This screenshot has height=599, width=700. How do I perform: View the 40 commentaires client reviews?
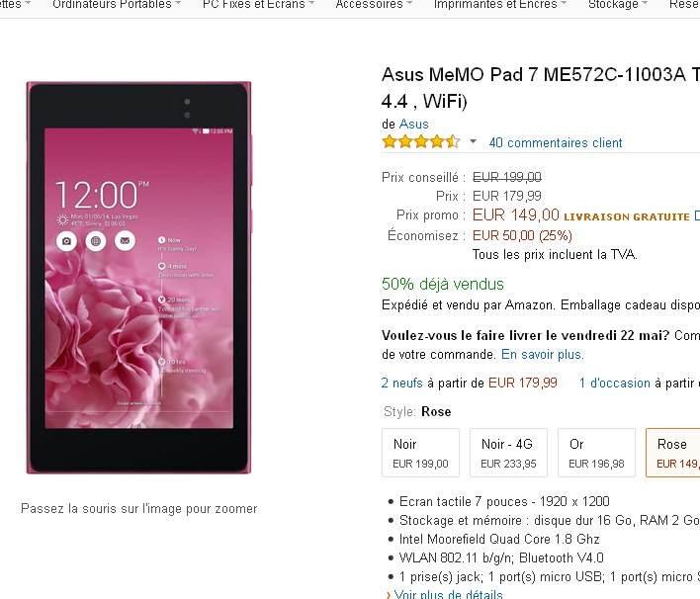tap(556, 143)
